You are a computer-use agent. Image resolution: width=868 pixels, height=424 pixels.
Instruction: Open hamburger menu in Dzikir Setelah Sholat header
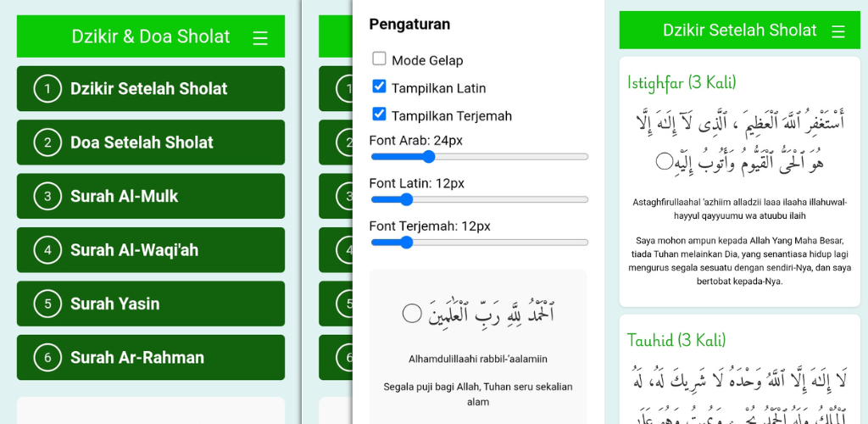pos(838,31)
